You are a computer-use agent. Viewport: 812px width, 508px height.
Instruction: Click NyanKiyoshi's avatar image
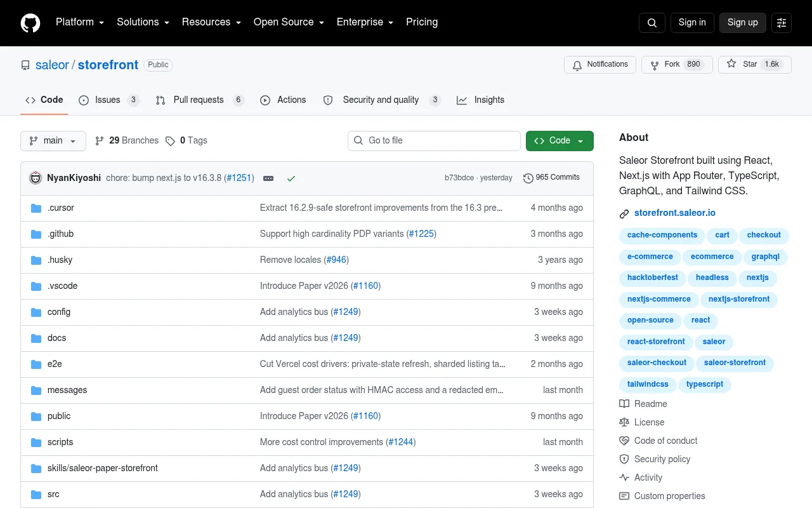tap(36, 178)
